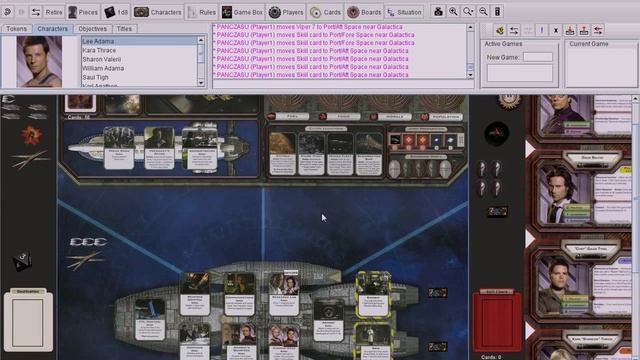
Task: Open the Game Box window
Action: coord(242,12)
